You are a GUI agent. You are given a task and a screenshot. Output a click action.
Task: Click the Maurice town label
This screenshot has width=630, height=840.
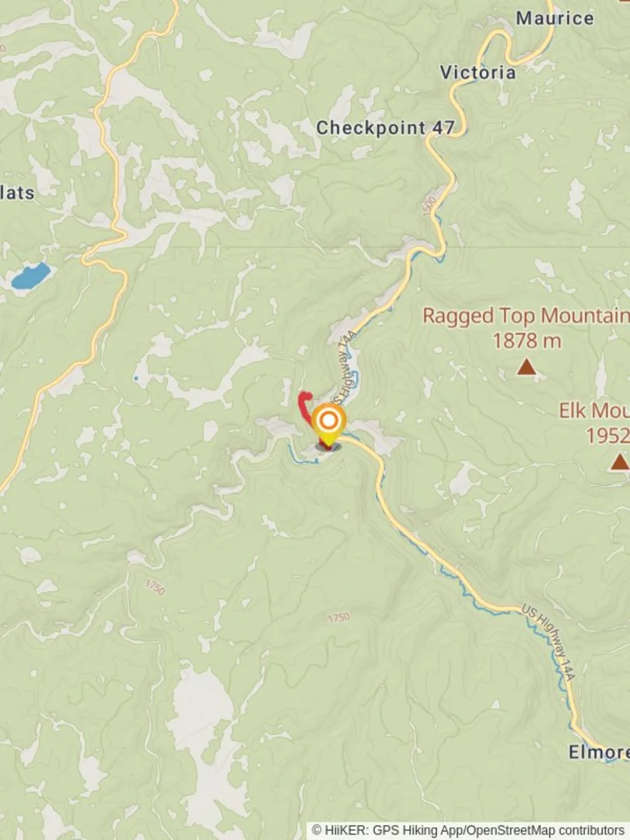tap(555, 18)
